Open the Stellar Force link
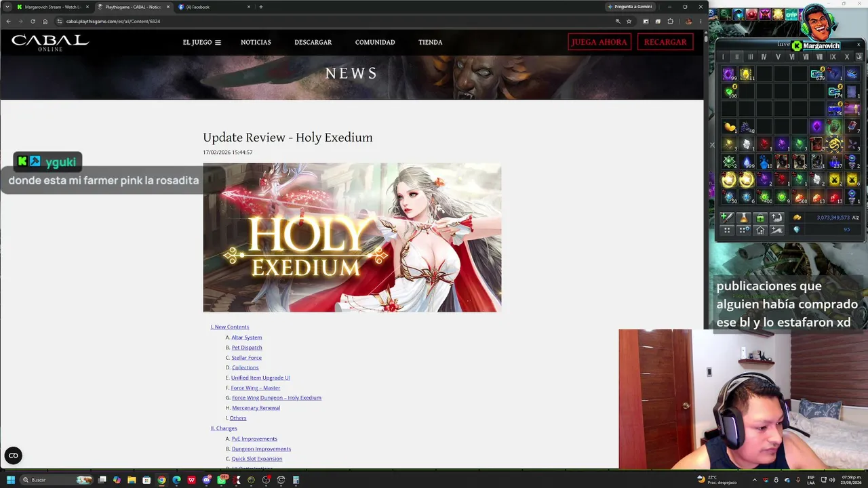The height and width of the screenshot is (488, 868). tap(246, 357)
